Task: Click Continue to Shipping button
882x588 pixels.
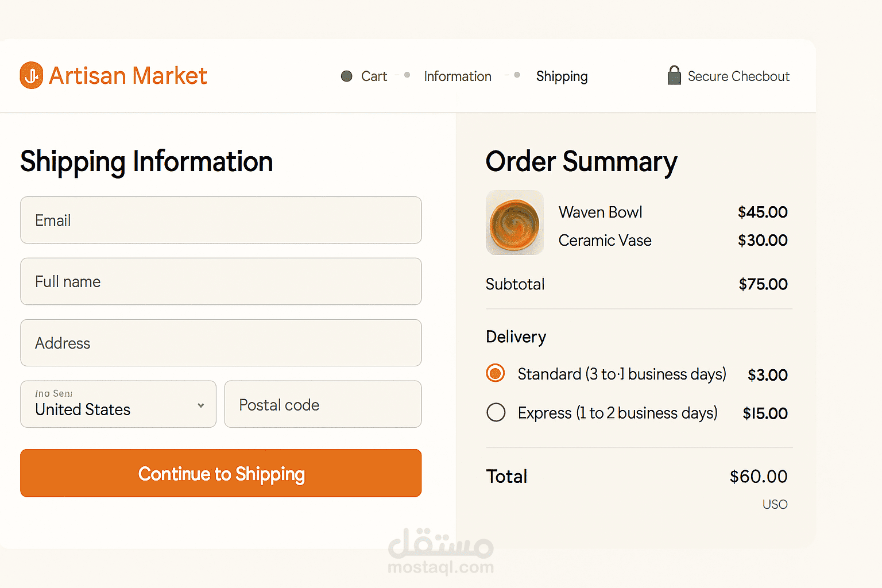Action: click(x=221, y=473)
